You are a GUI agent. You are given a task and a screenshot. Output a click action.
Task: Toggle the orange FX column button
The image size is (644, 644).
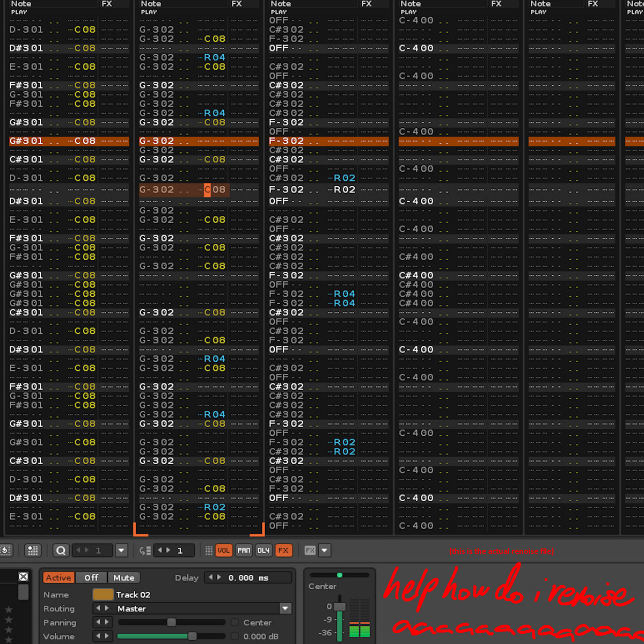283,550
